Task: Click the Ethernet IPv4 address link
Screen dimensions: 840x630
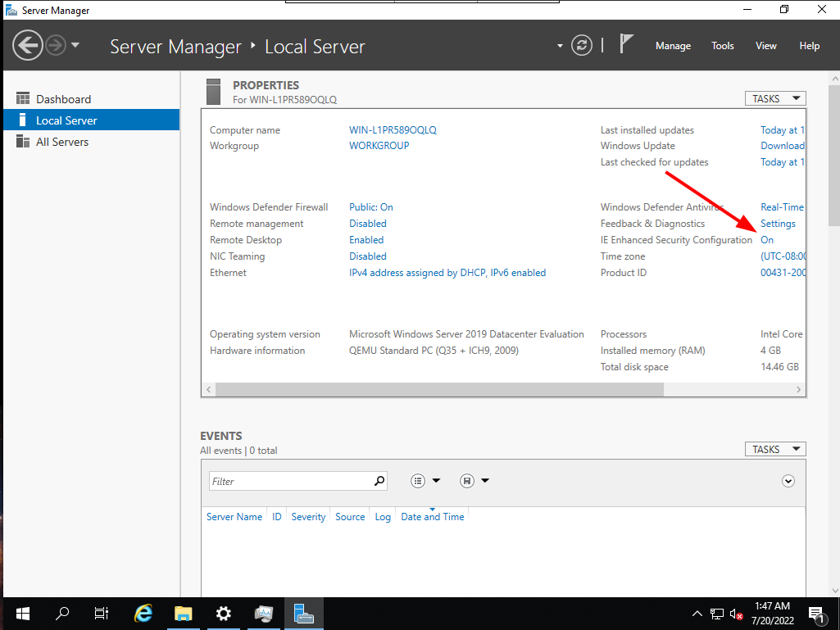Action: coord(447,273)
